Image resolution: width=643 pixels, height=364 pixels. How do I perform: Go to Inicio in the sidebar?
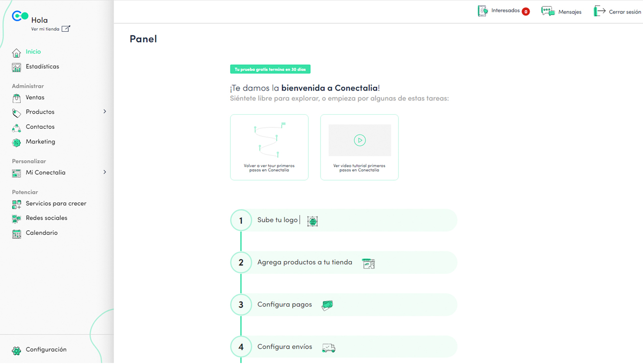point(33,52)
